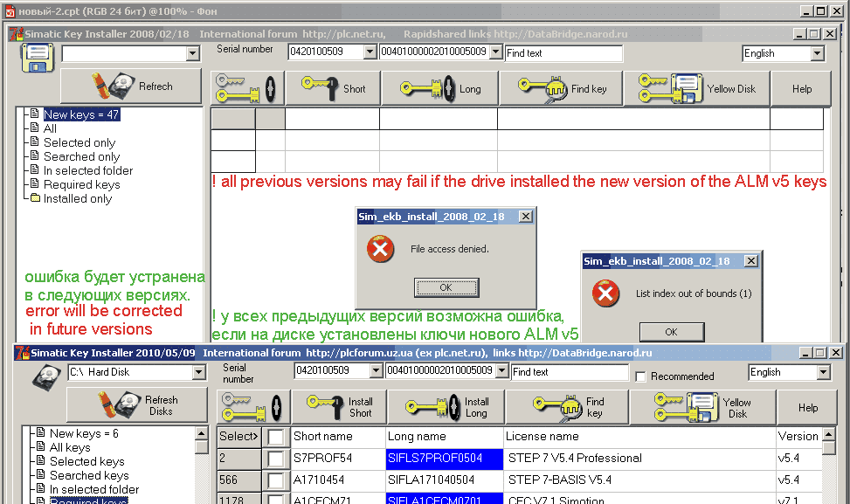This screenshot has height=504, width=850.
Task: Click Help button in 2008 installer
Action: click(x=801, y=88)
